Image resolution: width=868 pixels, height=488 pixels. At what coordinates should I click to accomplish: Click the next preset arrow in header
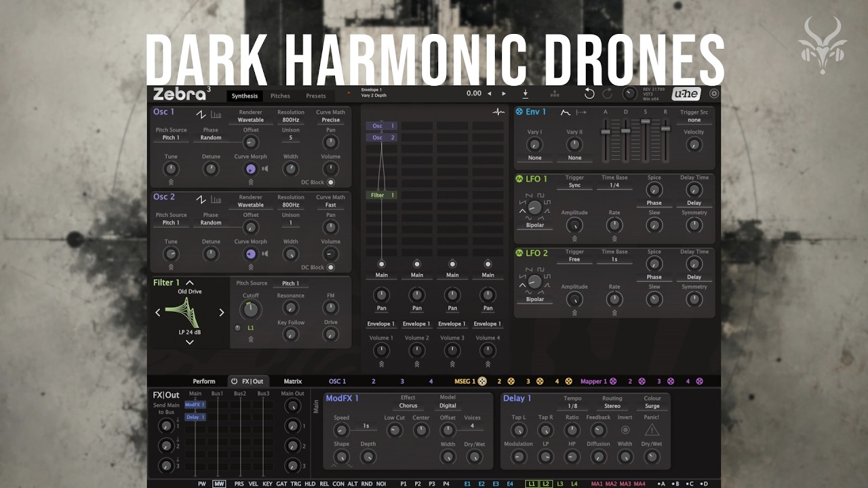503,94
